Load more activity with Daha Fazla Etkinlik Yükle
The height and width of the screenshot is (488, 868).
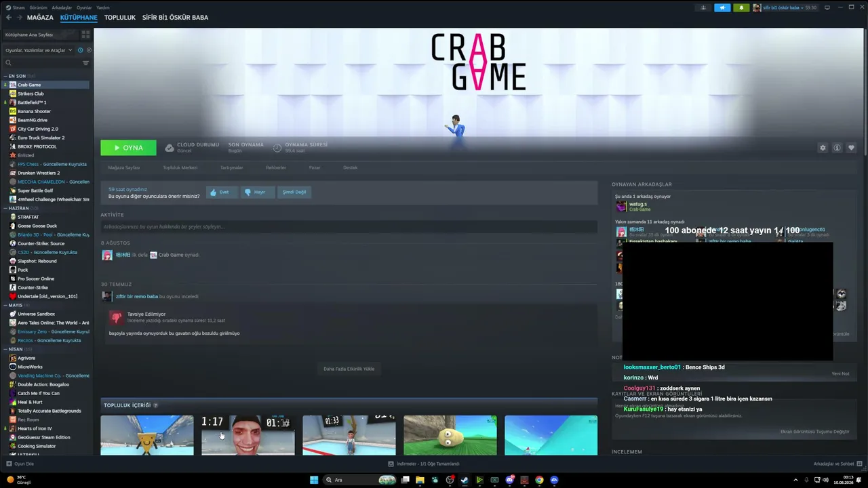(349, 369)
